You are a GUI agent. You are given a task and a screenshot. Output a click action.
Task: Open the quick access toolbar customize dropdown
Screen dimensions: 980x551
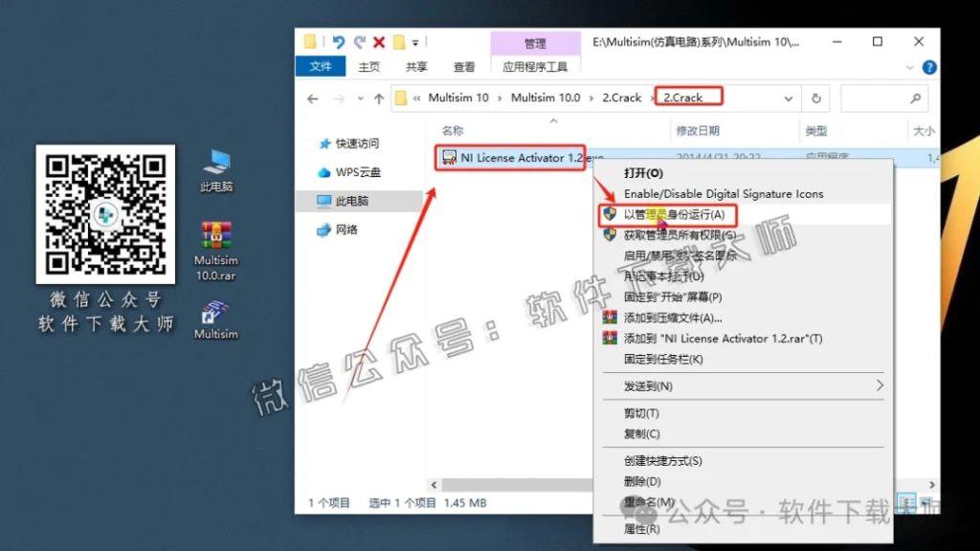tap(412, 41)
